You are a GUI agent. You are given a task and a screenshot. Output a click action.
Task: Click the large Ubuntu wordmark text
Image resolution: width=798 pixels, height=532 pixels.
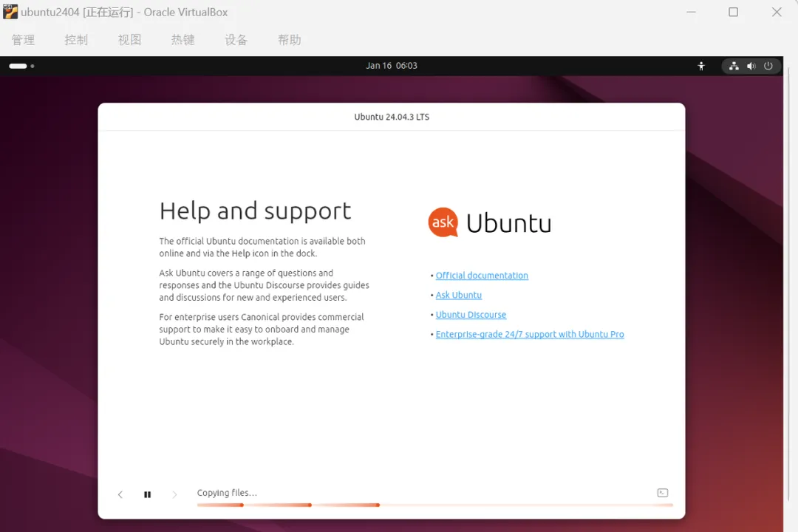pyautogui.click(x=508, y=223)
